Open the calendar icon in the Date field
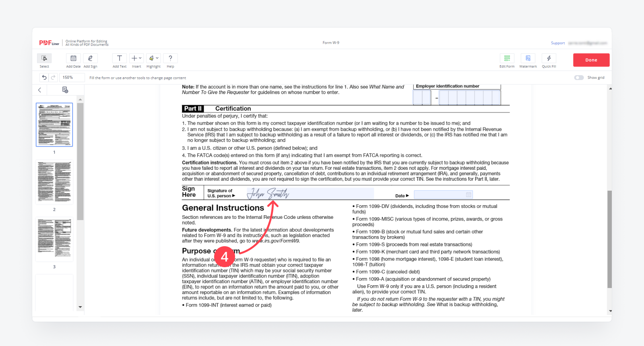Screen dimensions: 644x346 coord(469,195)
